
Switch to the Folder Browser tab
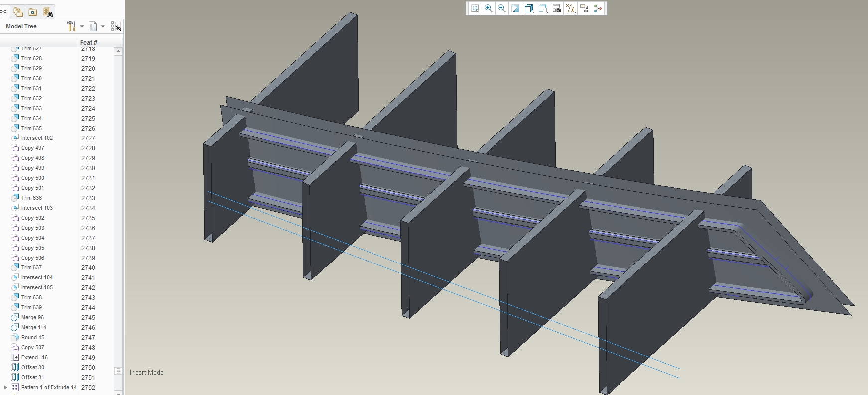click(x=18, y=12)
